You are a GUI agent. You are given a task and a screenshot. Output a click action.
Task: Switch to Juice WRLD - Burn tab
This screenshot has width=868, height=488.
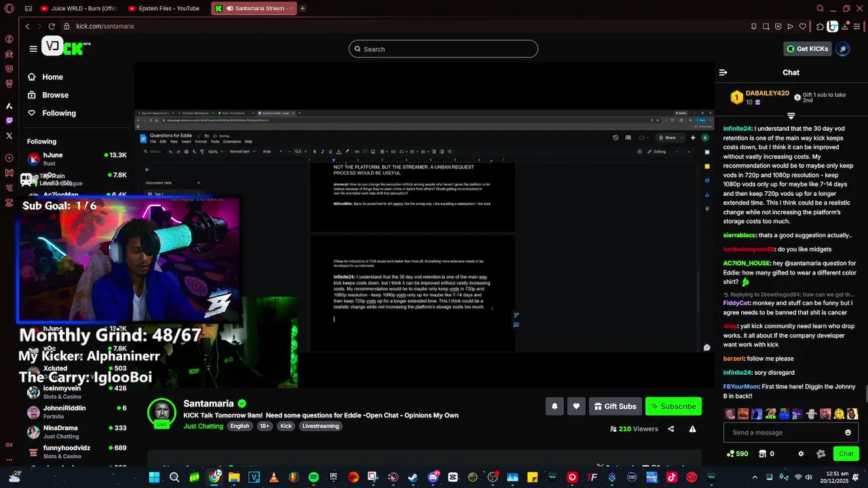coord(79,9)
